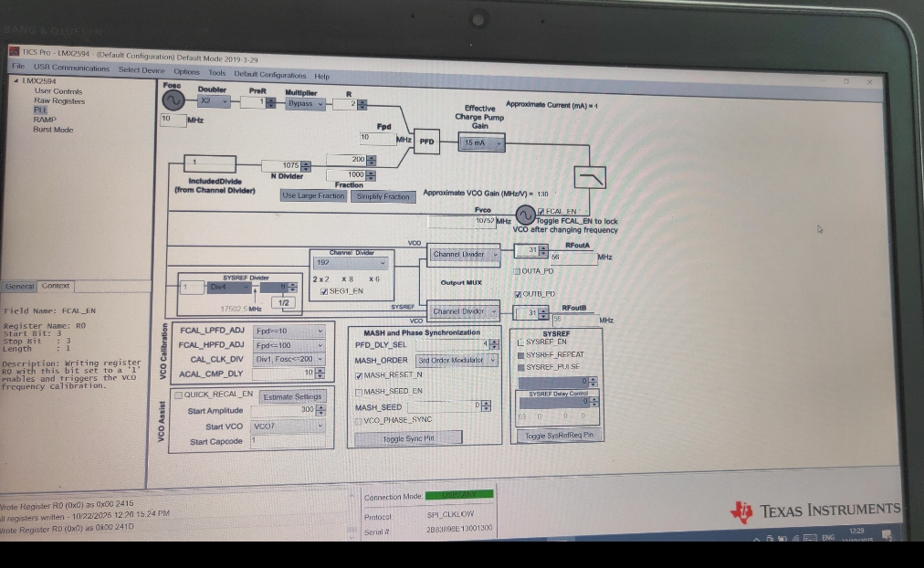The width and height of the screenshot is (924, 568).
Task: Open the touch keyboard tray icon
Action: click(810, 537)
